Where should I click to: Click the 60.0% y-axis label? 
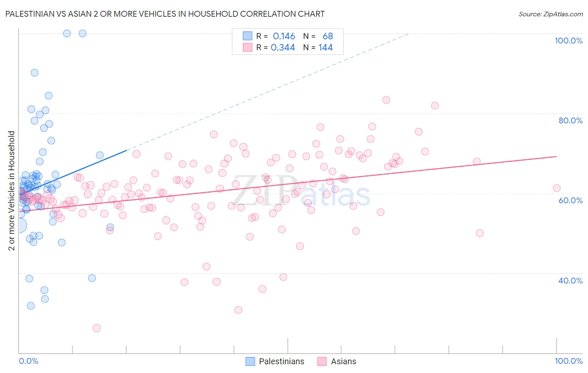click(x=570, y=200)
